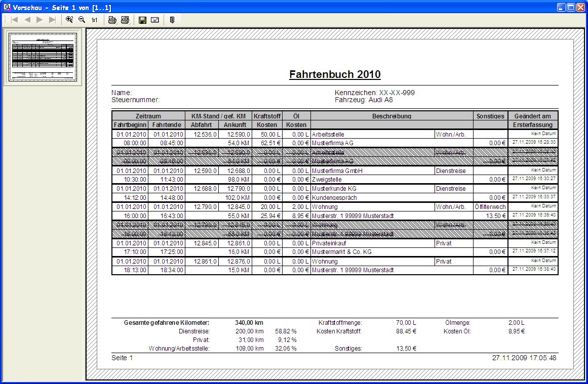Click the zoom in magnifier icon
This screenshot has width=588, height=384.
pyautogui.click(x=69, y=20)
